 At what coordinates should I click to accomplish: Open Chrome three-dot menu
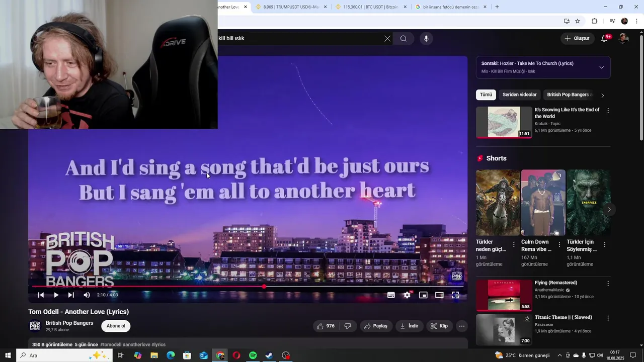[637, 21]
